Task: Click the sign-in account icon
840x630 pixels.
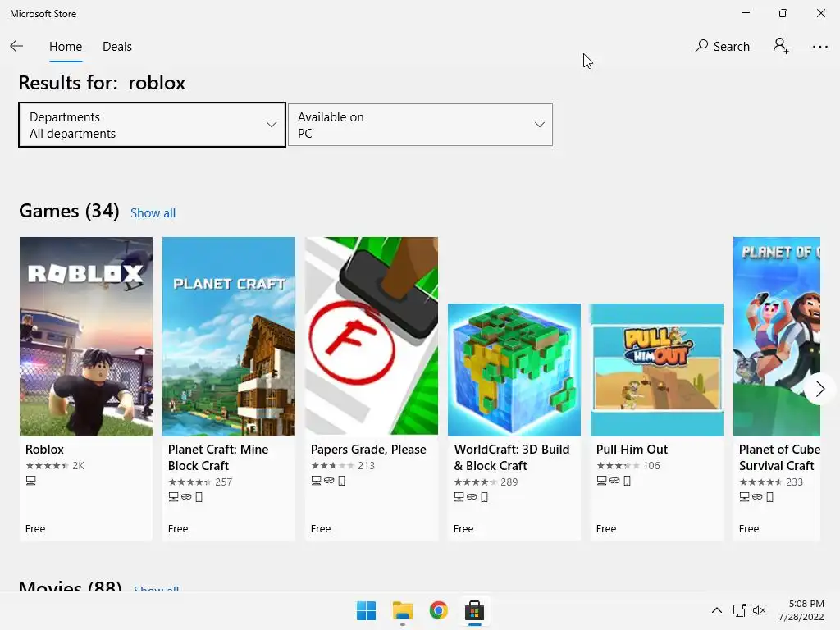Action: pyautogui.click(x=781, y=46)
